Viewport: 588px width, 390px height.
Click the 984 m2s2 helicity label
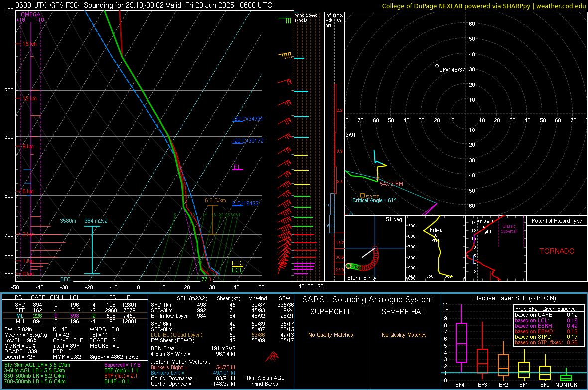(96, 221)
